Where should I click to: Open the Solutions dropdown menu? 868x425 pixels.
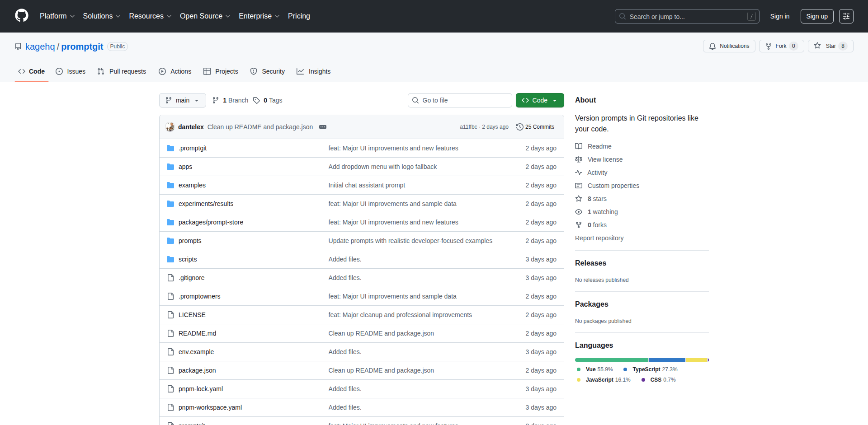coord(102,16)
